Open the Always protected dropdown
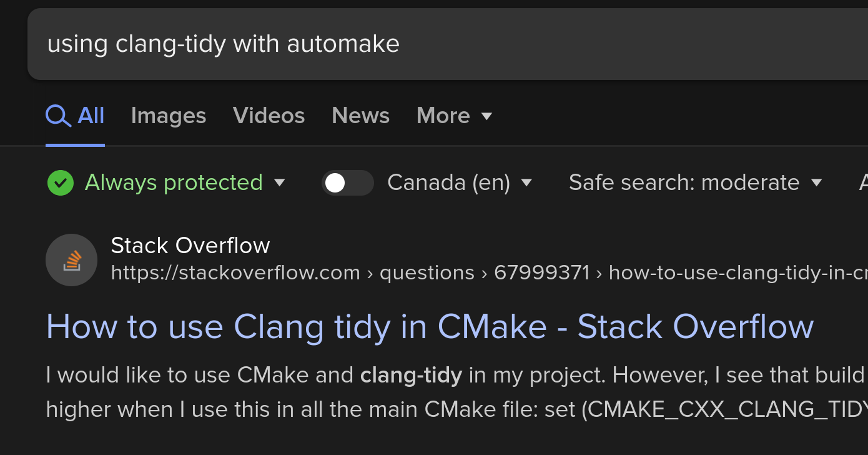This screenshot has height=455, width=868. pyautogui.click(x=174, y=182)
